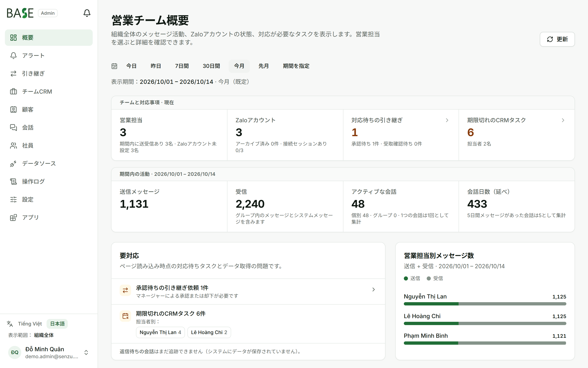
Task: Click the language translate icon
Action: [10, 324]
